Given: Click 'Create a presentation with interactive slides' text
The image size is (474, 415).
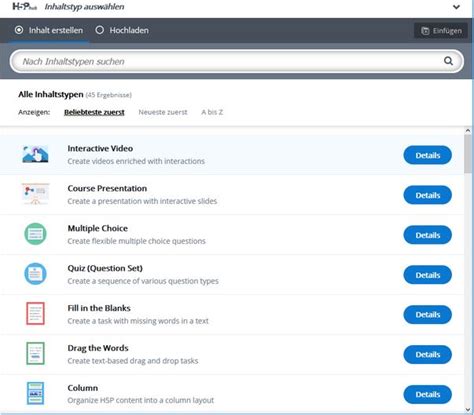Looking at the screenshot, I should tap(142, 201).
